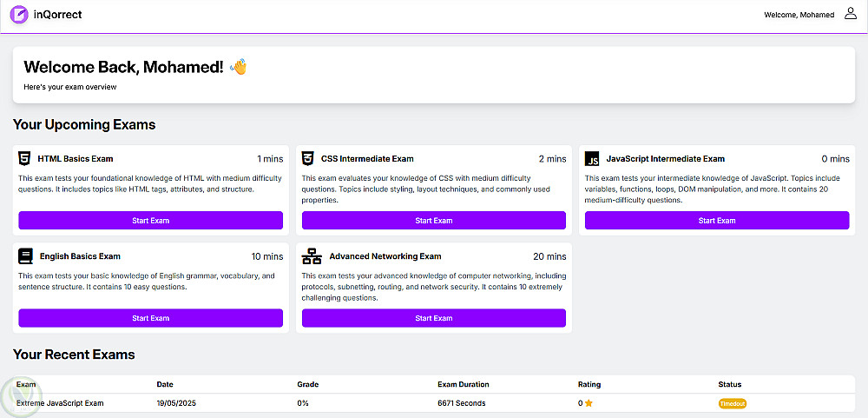The image size is (868, 418).
Task: Click the 19/05/2025 date cell
Action: [x=176, y=403]
